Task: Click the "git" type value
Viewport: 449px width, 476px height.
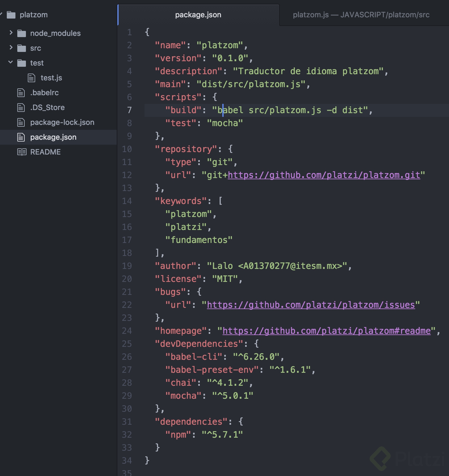Action: (x=220, y=162)
